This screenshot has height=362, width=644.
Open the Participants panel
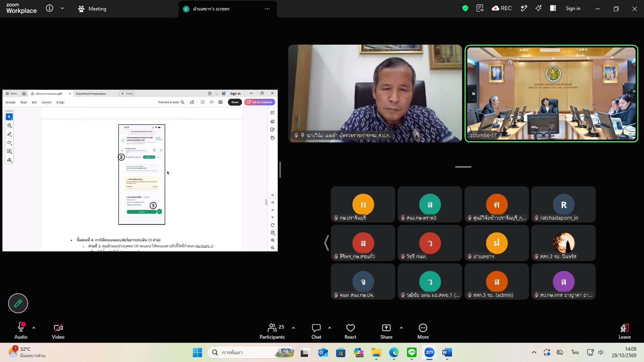(272, 331)
